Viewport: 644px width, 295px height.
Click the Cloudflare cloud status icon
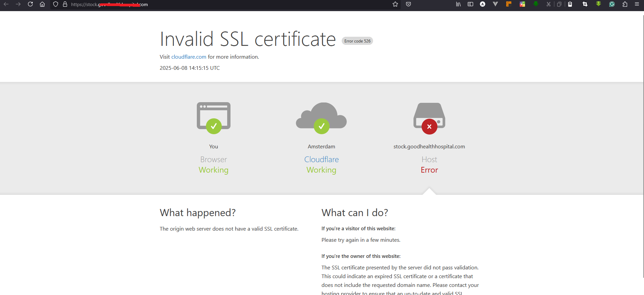pos(321,118)
